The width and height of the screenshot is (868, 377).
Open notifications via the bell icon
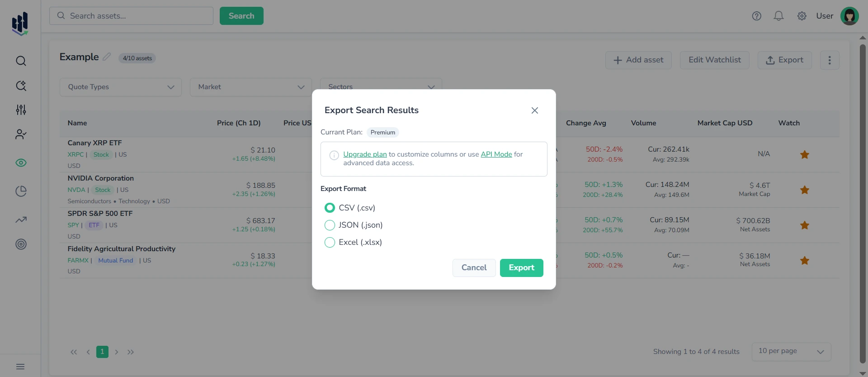(x=778, y=16)
